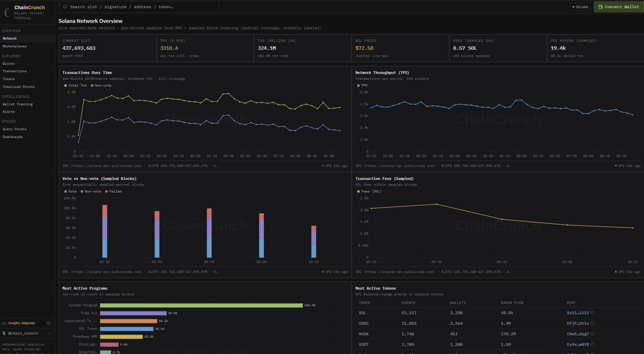Click the SOL token row name

pyautogui.click(x=362, y=312)
